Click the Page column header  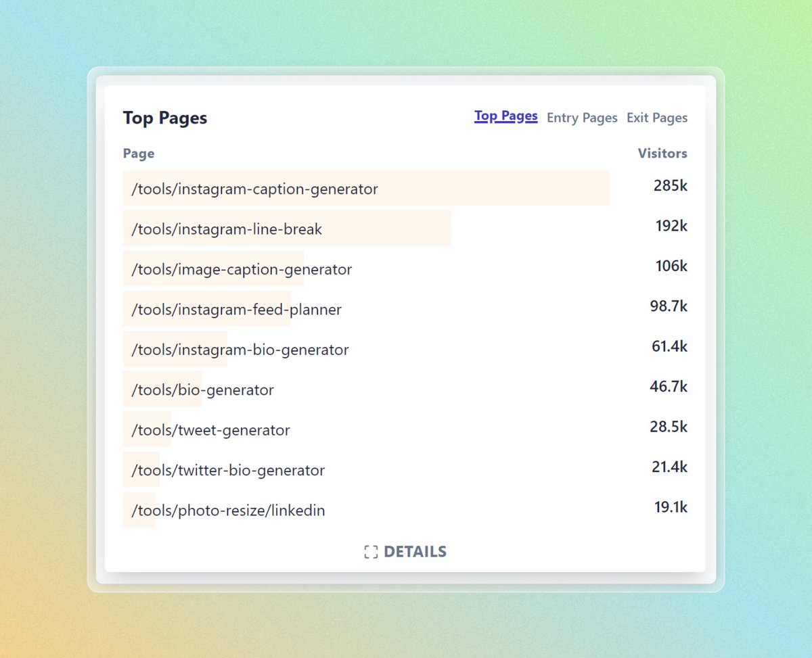point(139,154)
